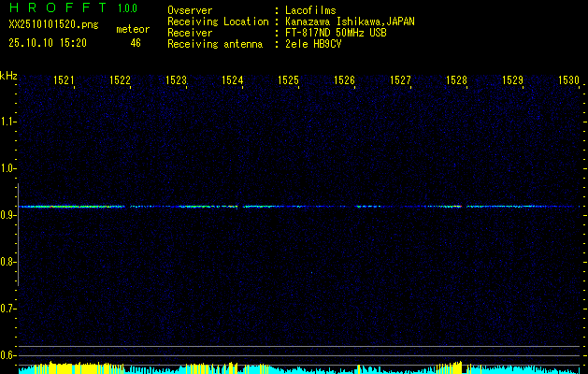Select the 1524 time tick label

[233, 81]
